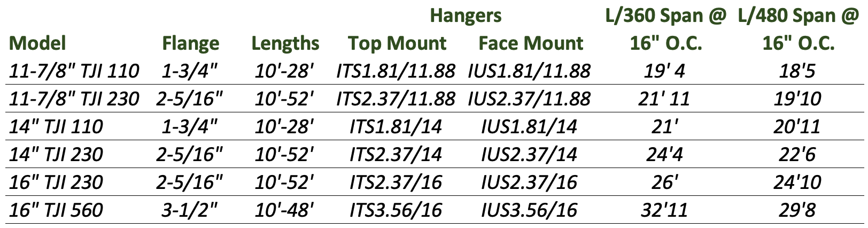This screenshot has width=868, height=228.
Task: Click the ITS3.56/16 hanger cell
Action: [396, 210]
